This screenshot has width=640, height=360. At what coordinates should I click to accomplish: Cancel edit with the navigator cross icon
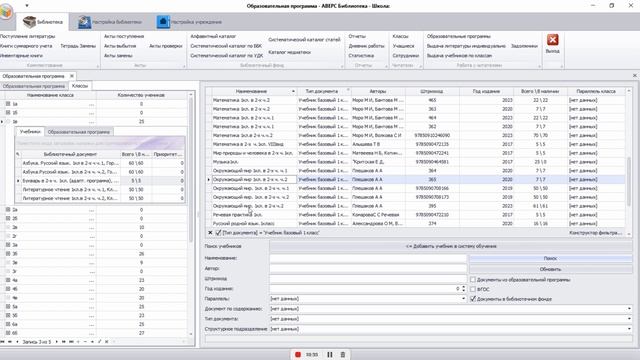[107, 342]
